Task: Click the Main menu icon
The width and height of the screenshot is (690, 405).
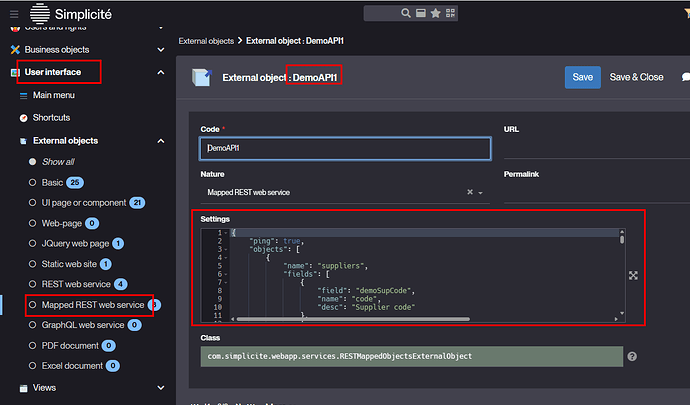Action: coord(24,96)
